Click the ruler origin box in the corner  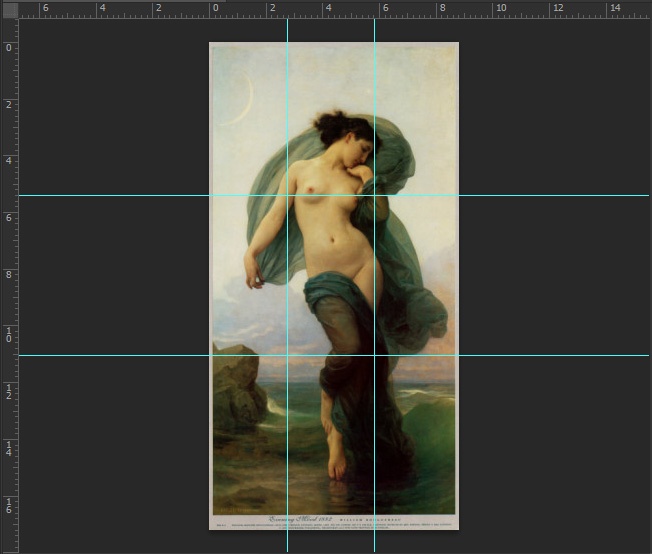point(10,10)
